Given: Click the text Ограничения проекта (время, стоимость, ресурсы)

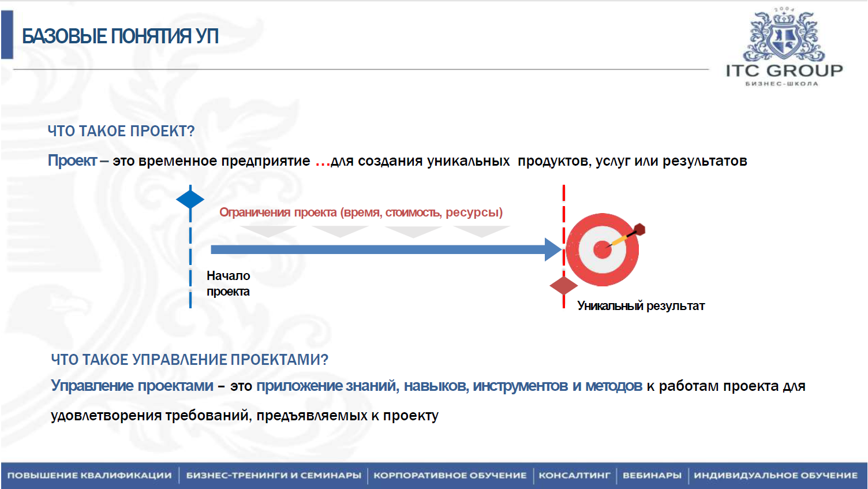Looking at the screenshot, I should click(x=361, y=212).
